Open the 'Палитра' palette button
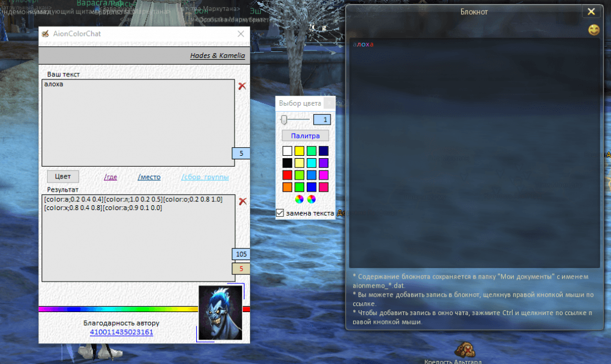The width and height of the screenshot is (611, 364). 305,136
